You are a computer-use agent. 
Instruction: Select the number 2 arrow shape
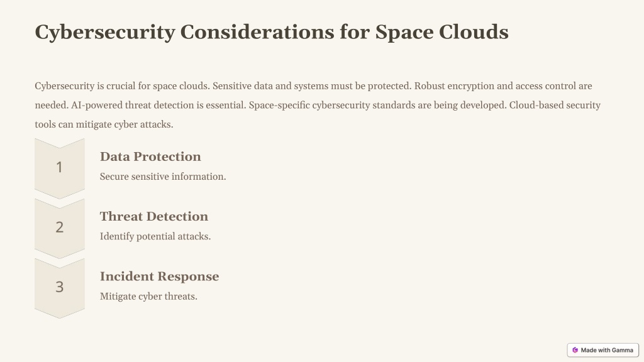coord(60,228)
